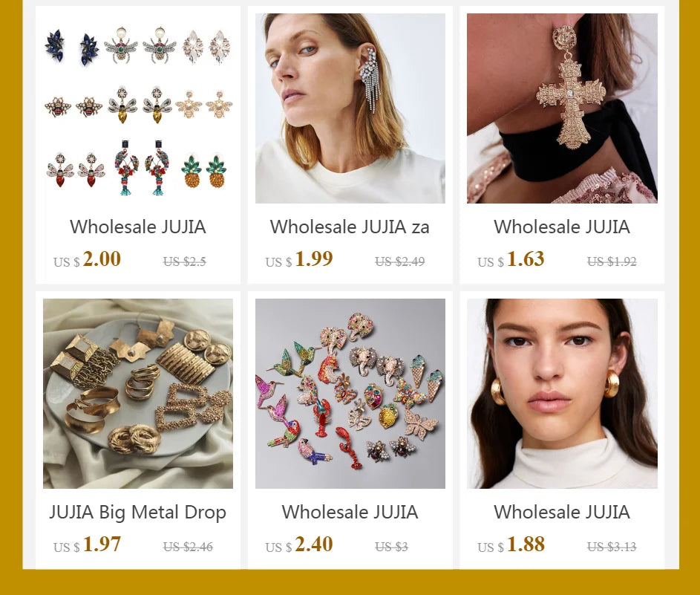700x595 pixels.
Task: Click the US $2.00 price
Action: [87, 259]
